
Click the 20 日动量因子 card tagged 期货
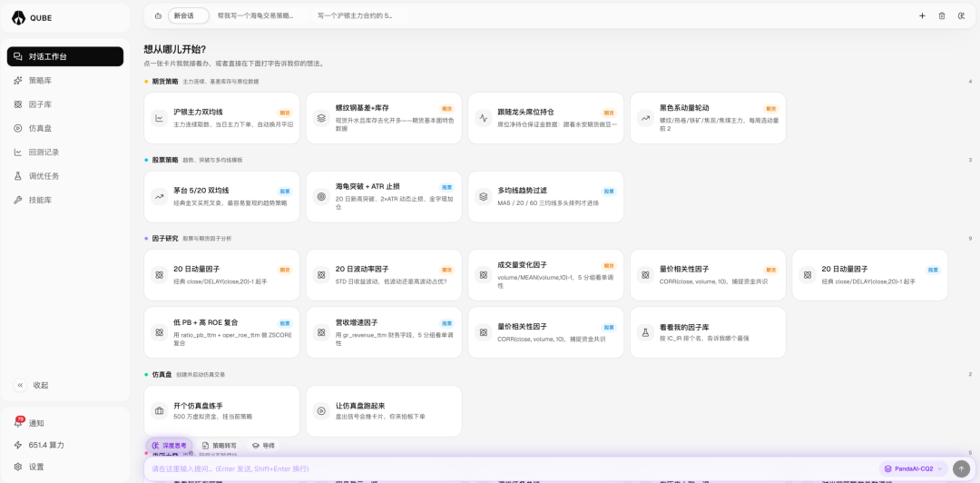(221, 275)
